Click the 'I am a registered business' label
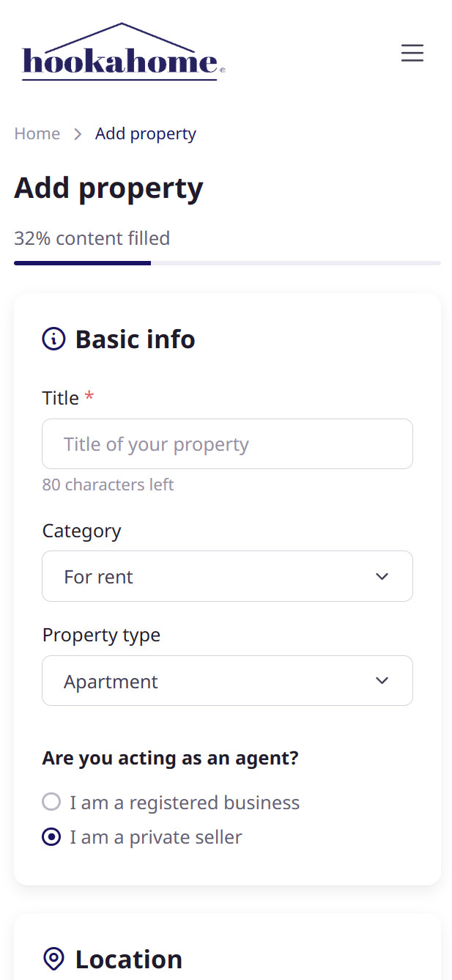 185,803
